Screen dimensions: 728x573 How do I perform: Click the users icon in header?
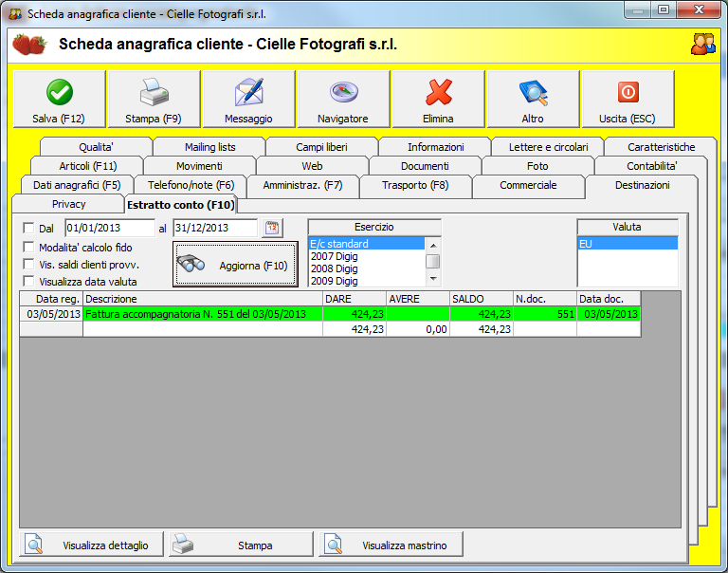[x=703, y=45]
